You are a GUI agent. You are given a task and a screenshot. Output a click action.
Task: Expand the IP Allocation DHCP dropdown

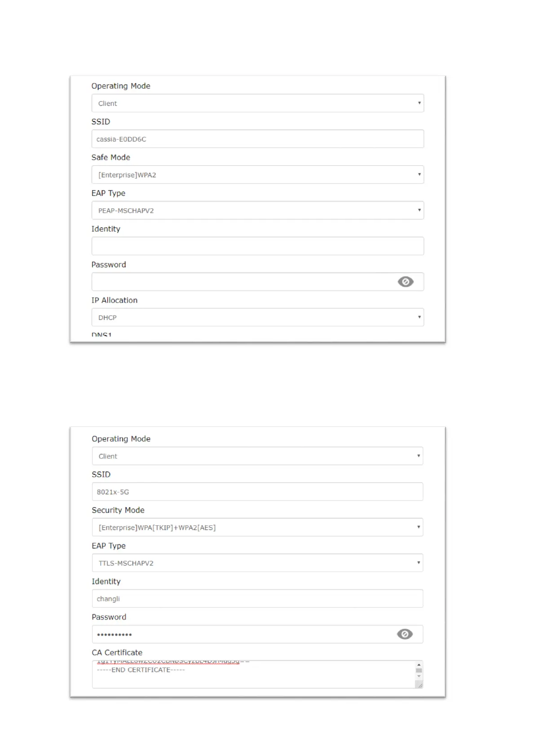[257, 317]
